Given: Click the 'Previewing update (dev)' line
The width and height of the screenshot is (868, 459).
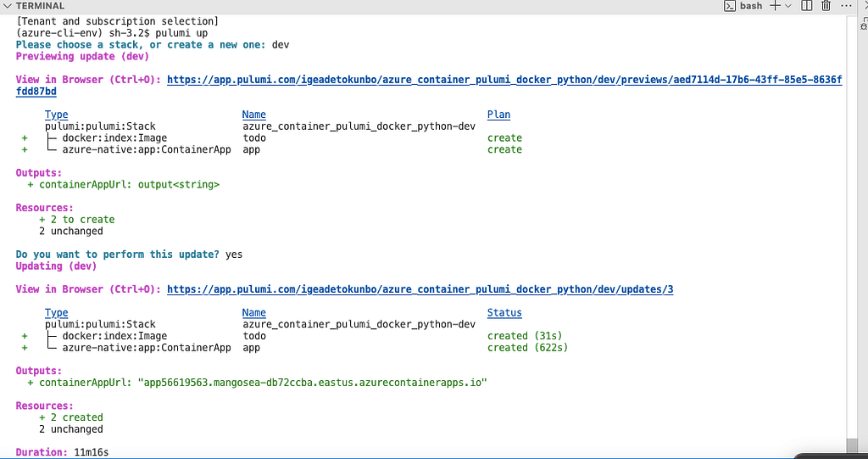Looking at the screenshot, I should pyautogui.click(x=82, y=57).
